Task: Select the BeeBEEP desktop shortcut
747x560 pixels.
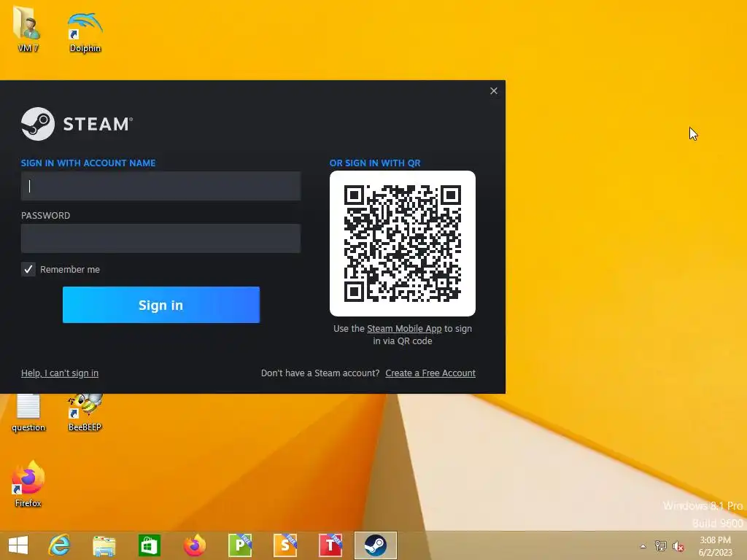Action: [85, 413]
